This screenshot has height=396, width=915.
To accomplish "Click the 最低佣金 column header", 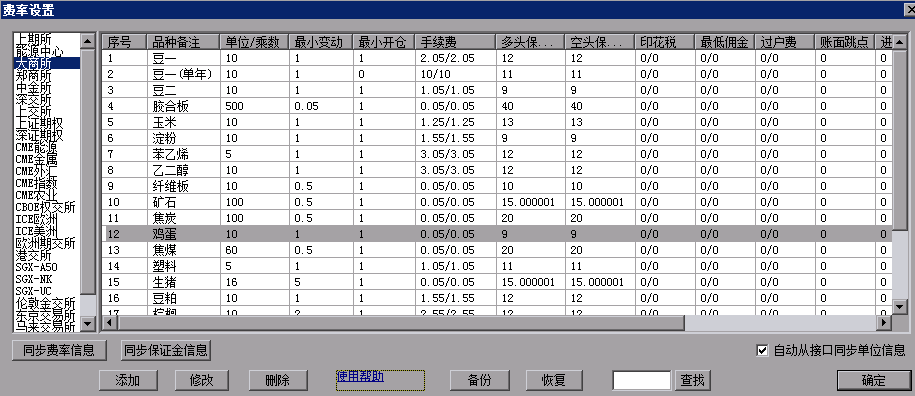I will click(725, 42).
